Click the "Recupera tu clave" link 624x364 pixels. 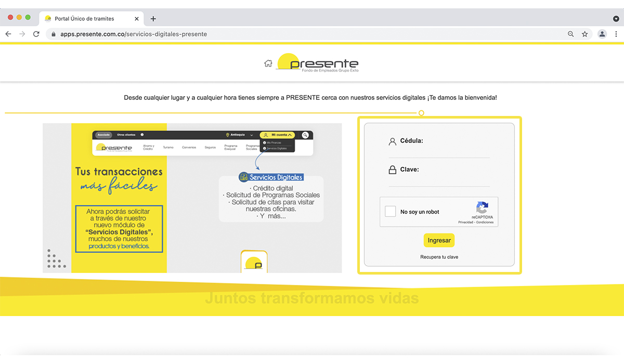point(439,257)
